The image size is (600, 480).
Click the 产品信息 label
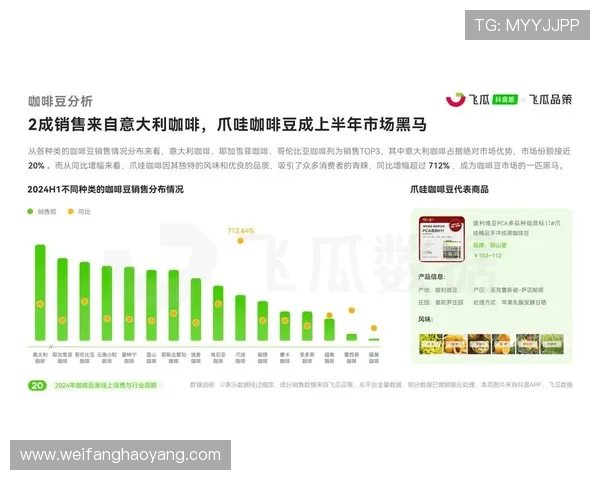(x=432, y=276)
